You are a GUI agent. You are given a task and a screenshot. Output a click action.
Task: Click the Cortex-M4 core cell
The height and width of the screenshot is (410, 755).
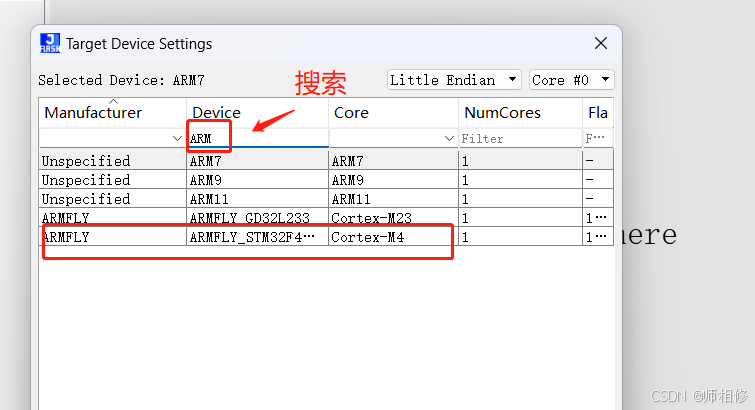coord(393,237)
